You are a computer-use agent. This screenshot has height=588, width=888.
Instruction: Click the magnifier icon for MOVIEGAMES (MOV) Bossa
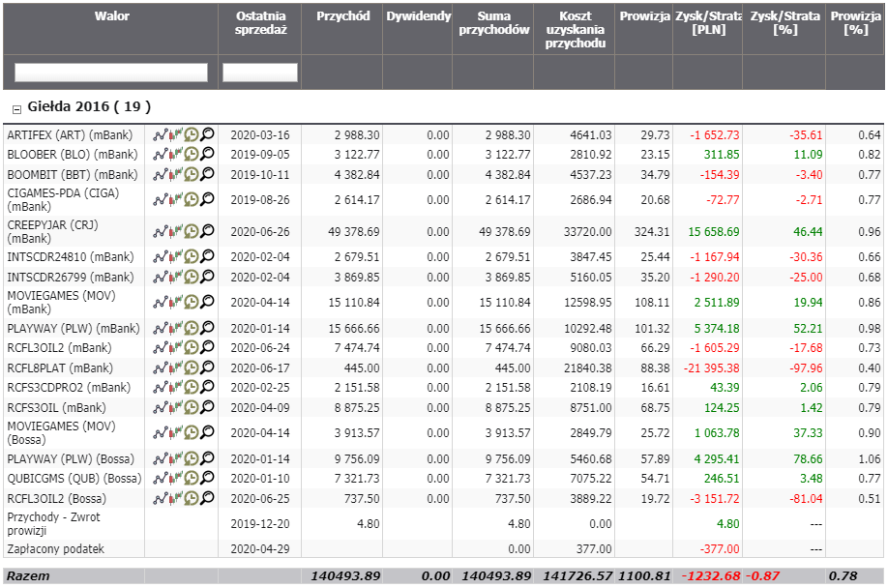click(x=207, y=432)
